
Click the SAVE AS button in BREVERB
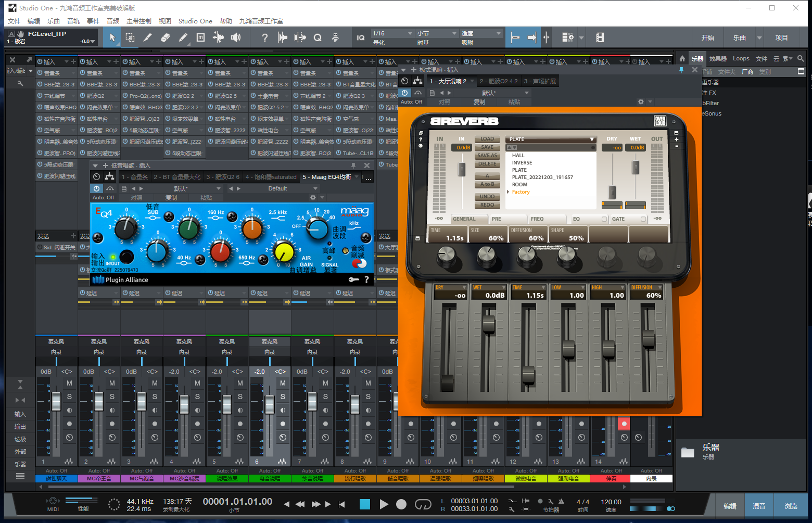[x=487, y=156]
